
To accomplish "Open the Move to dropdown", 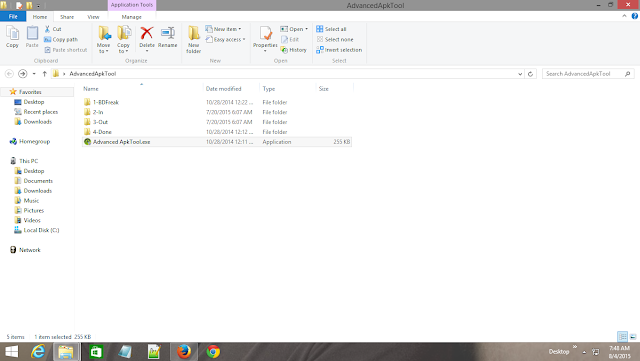I will pos(103,39).
